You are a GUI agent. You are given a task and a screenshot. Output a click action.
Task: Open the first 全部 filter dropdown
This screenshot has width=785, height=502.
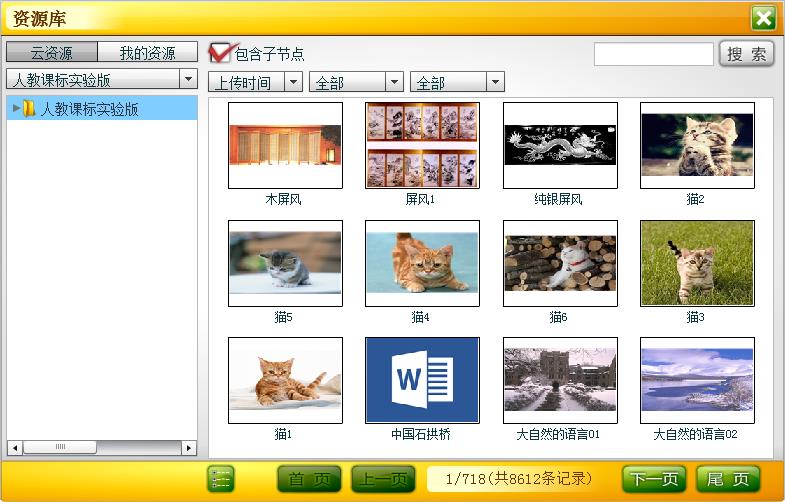pyautogui.click(x=356, y=82)
